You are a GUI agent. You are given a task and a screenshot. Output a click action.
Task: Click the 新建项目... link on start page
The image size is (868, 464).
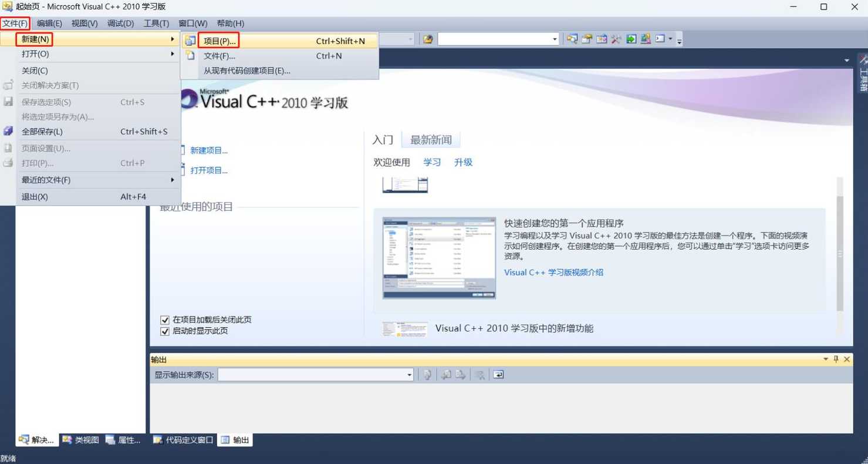point(209,150)
